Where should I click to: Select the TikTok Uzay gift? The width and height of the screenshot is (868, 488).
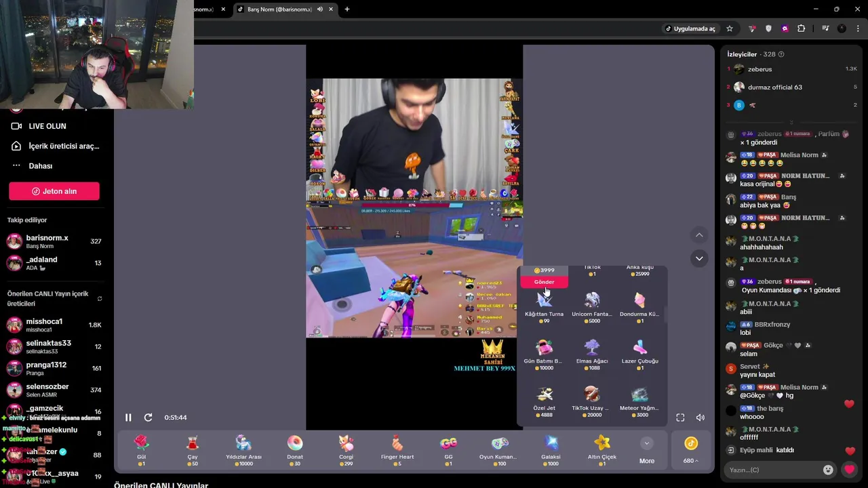tap(592, 401)
